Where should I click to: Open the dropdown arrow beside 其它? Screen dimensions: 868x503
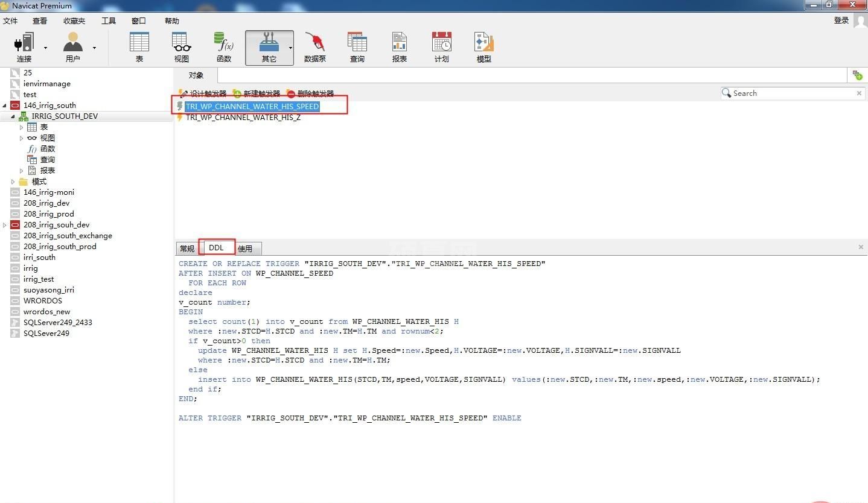tap(290, 48)
